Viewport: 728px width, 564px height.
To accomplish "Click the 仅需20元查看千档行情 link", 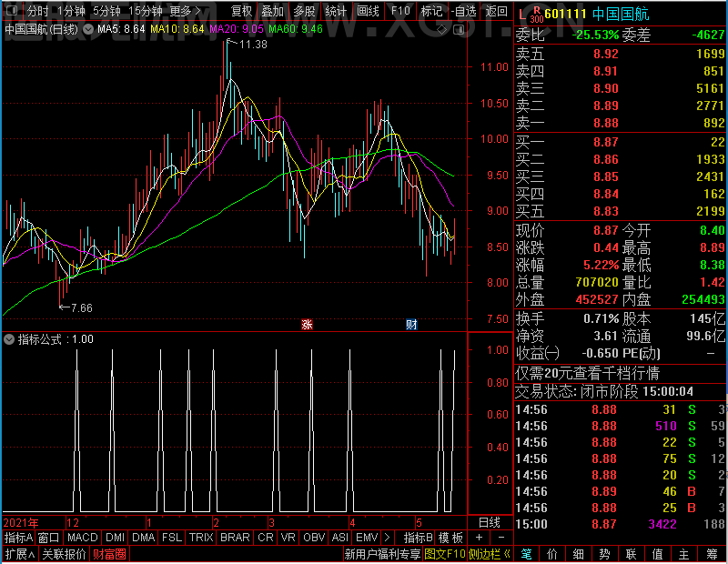I will [x=587, y=374].
